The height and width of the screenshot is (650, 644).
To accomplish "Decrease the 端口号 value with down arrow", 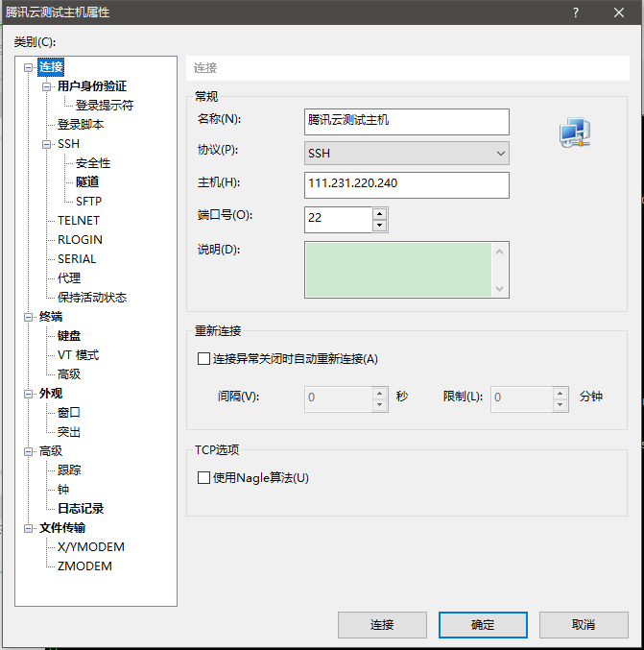I will tap(380, 226).
